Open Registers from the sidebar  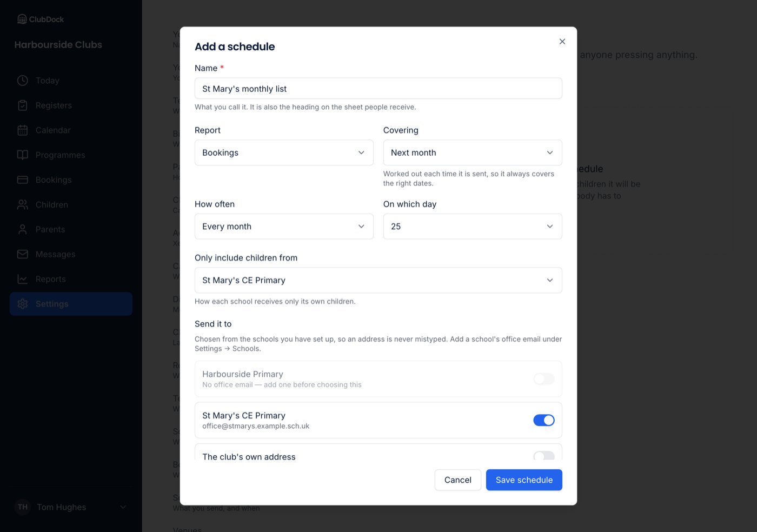[71, 105]
